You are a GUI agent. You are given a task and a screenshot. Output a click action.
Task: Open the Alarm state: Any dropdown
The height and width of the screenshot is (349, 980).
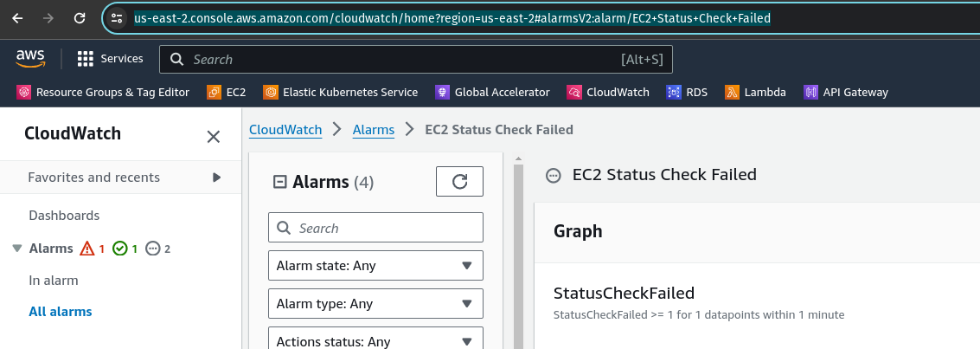tap(375, 265)
